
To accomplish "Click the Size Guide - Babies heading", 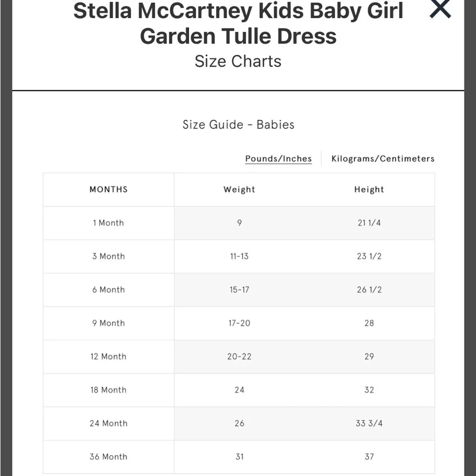I will tap(238, 124).
